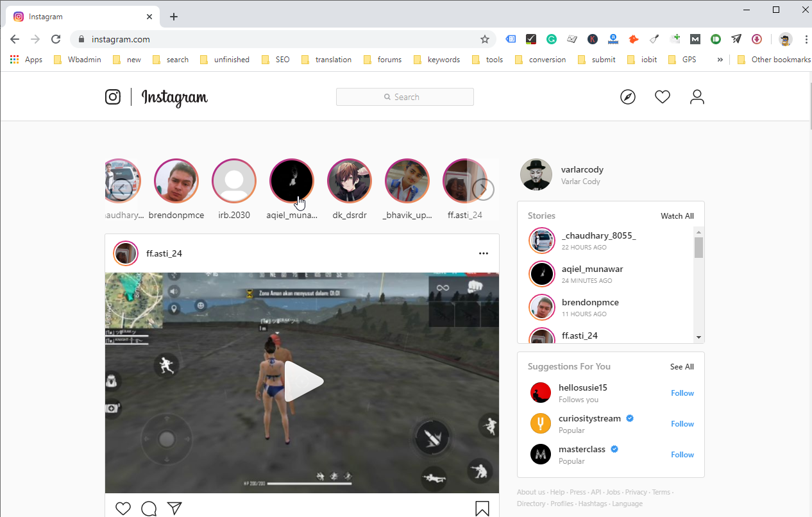Click the Instagram search field

coord(405,97)
